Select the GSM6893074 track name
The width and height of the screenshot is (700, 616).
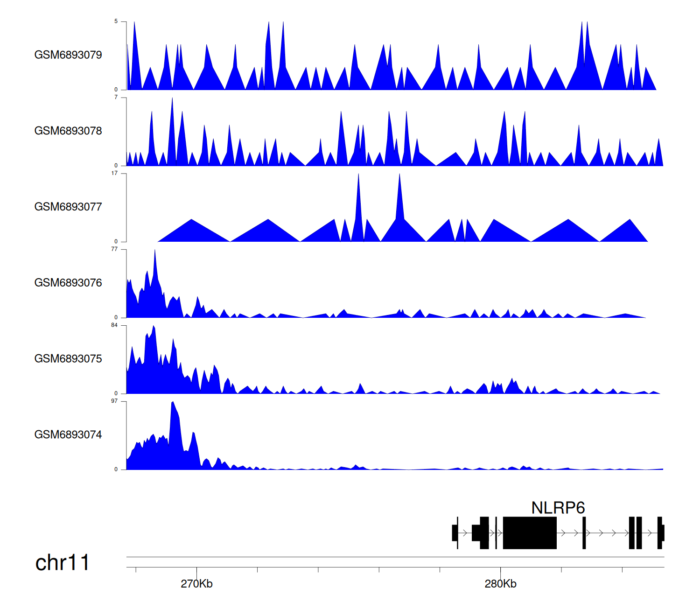[x=68, y=435]
